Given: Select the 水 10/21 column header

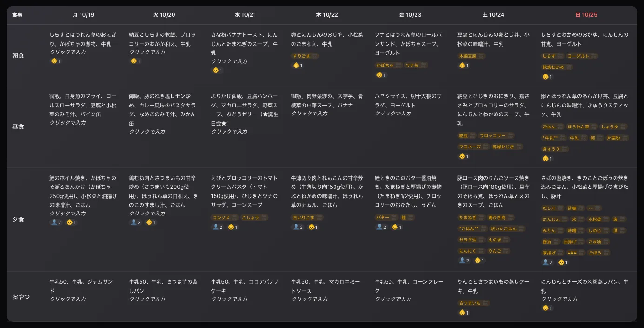Looking at the screenshot, I should pos(245,15).
